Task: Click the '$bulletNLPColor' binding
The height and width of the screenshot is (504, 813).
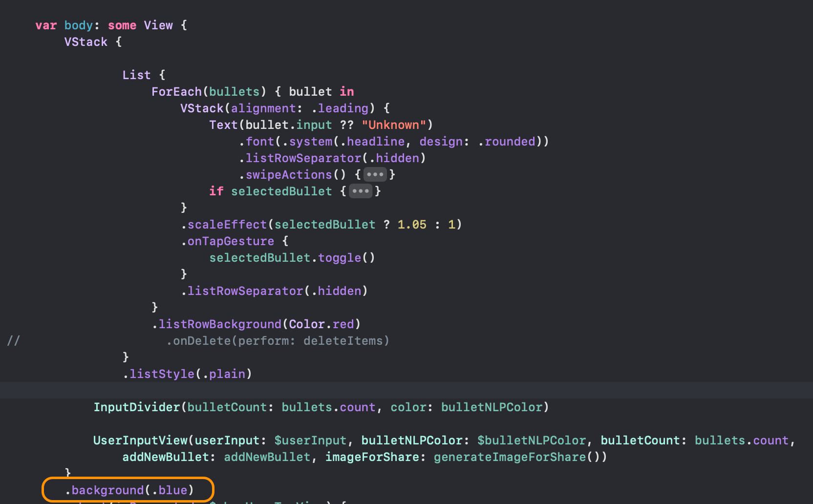Action: click(x=532, y=441)
